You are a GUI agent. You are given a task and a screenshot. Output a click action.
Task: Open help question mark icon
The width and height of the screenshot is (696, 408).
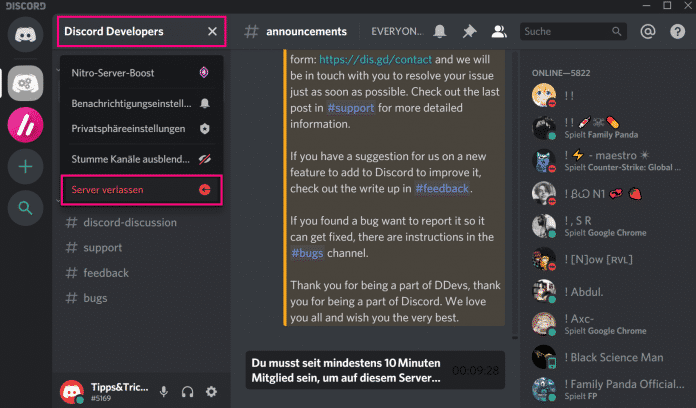pos(674,32)
